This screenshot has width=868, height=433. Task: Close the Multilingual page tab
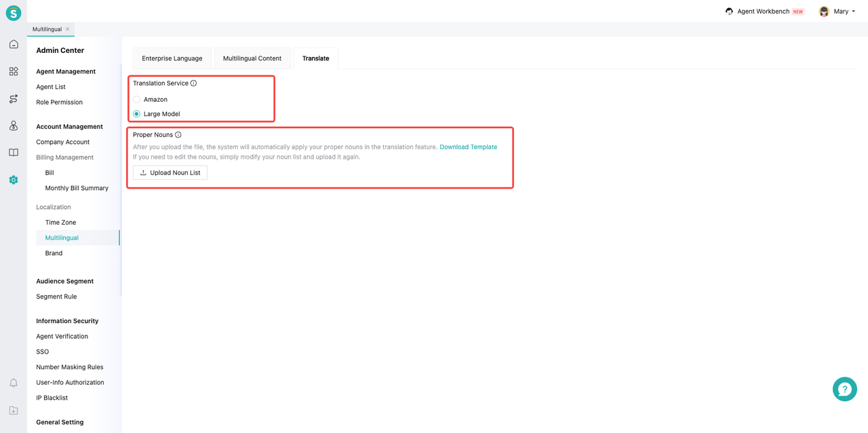pyautogui.click(x=68, y=29)
